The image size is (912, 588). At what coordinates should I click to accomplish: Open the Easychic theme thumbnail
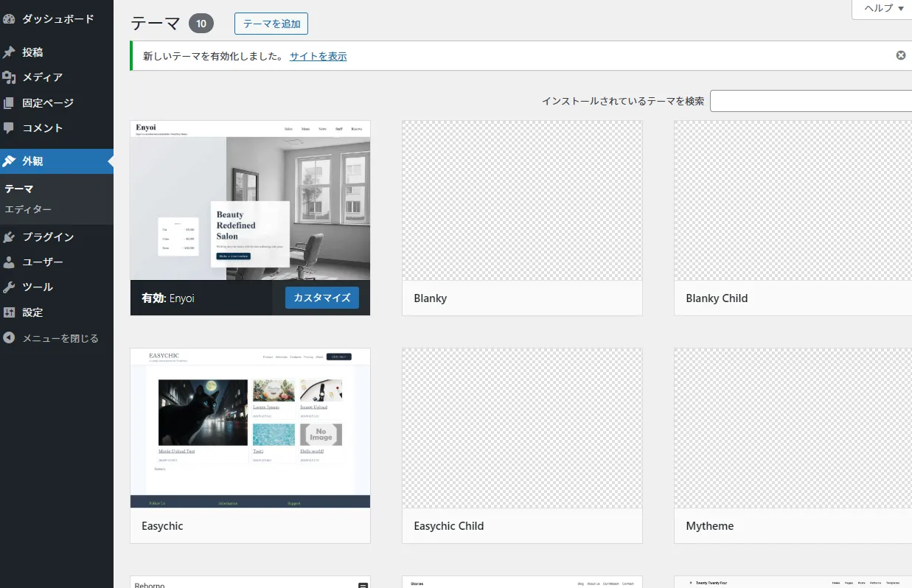pyautogui.click(x=250, y=428)
